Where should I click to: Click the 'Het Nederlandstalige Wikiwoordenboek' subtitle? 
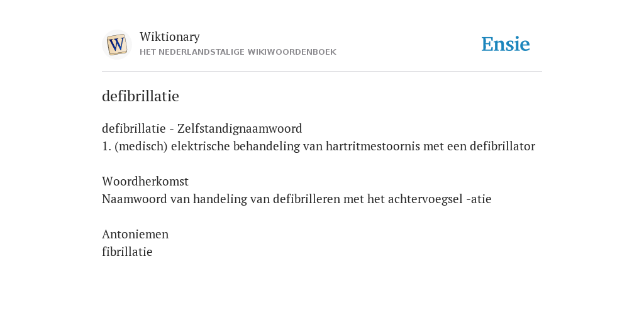click(x=238, y=52)
